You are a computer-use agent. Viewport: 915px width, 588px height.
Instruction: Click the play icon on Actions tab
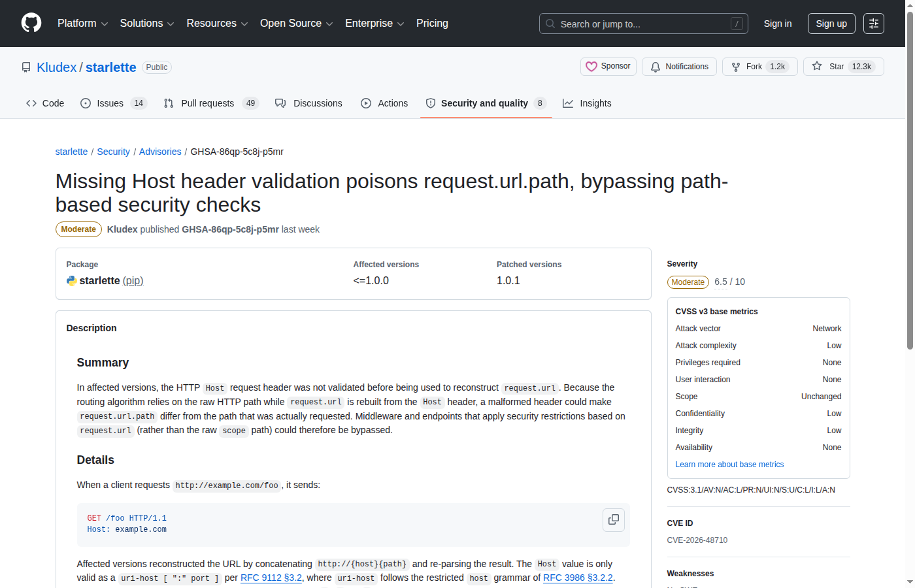pos(366,103)
